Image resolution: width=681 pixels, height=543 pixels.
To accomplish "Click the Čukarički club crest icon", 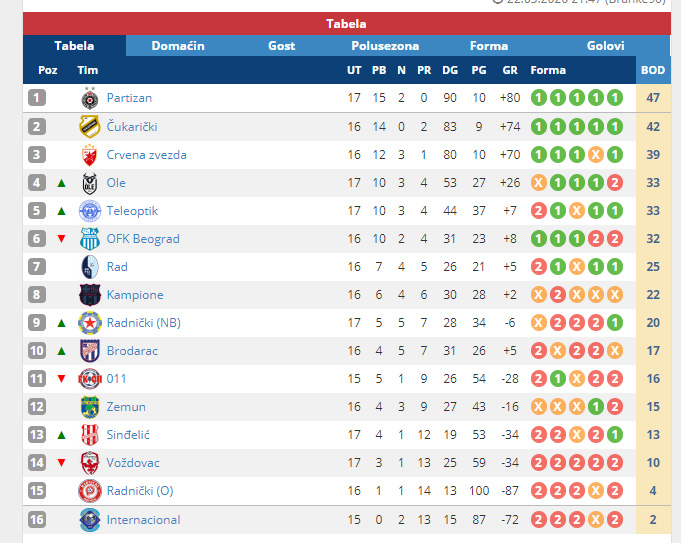I will click(90, 126).
